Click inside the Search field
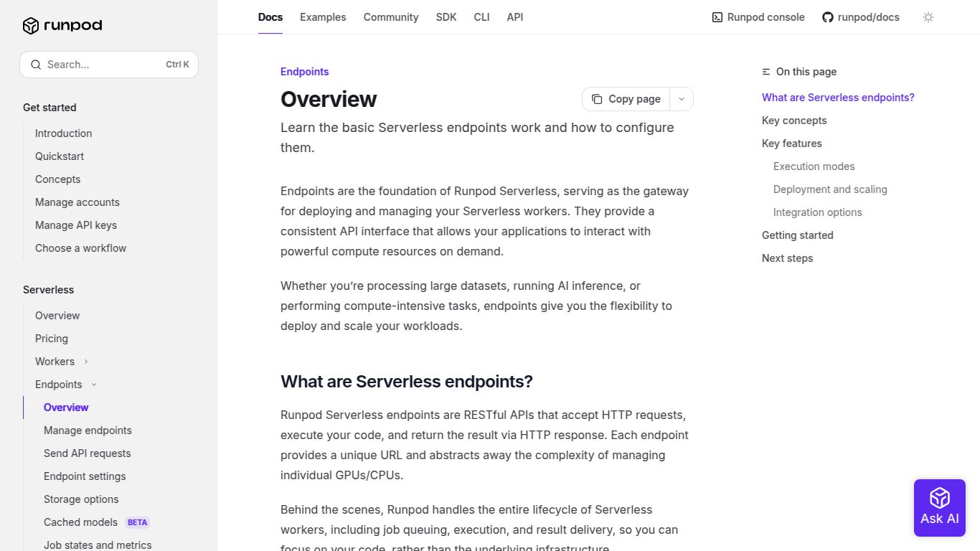 coord(100,65)
